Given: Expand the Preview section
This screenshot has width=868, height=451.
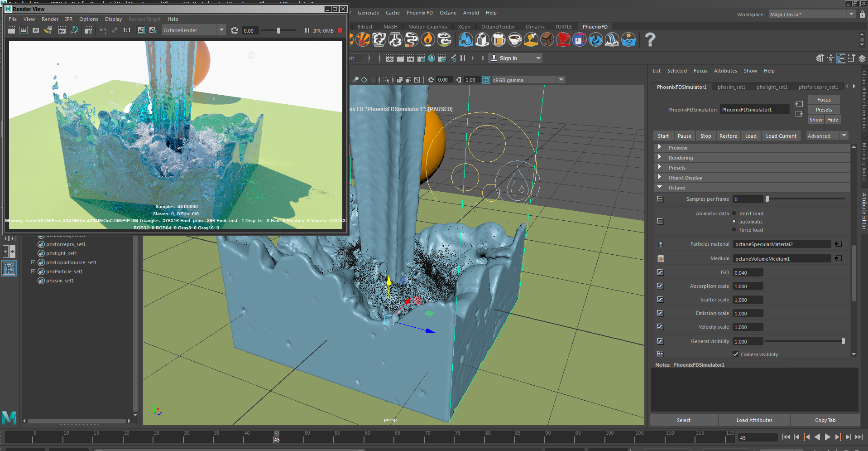Looking at the screenshot, I should click(660, 147).
